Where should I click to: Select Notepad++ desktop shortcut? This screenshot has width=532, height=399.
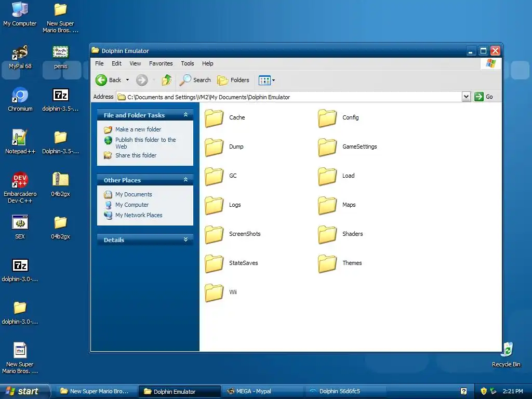tap(20, 142)
